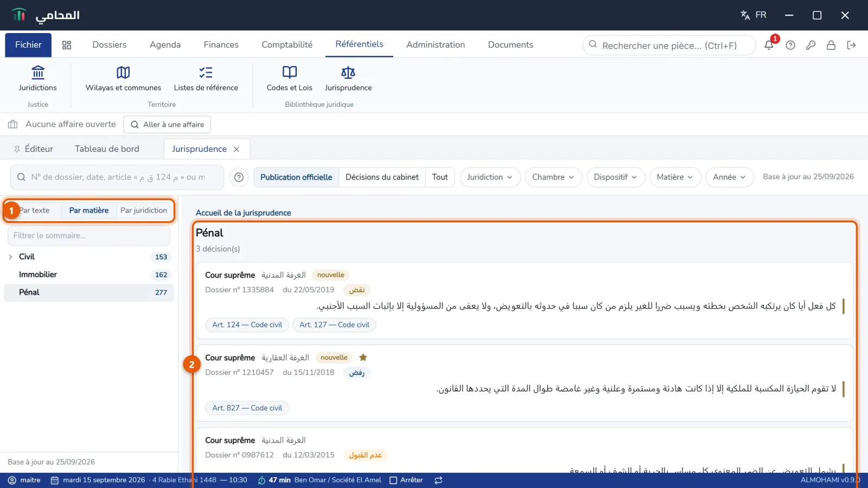The height and width of the screenshot is (488, 868).
Task: Open Art. 827 — Code civil tag
Action: click(x=247, y=408)
